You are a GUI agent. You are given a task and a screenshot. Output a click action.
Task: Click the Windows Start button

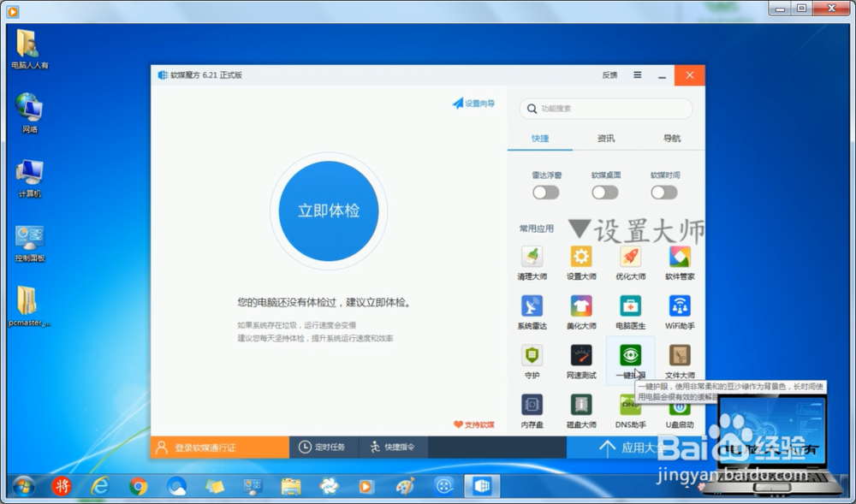pyautogui.click(x=23, y=486)
